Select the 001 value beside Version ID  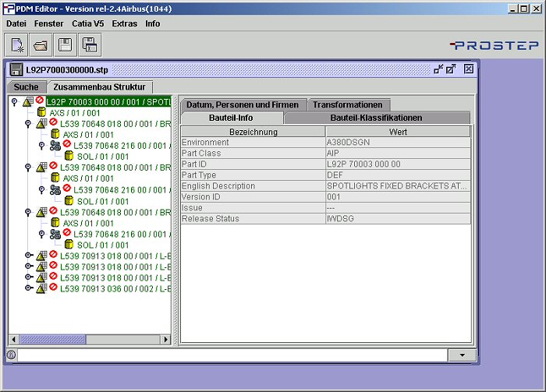coord(398,197)
